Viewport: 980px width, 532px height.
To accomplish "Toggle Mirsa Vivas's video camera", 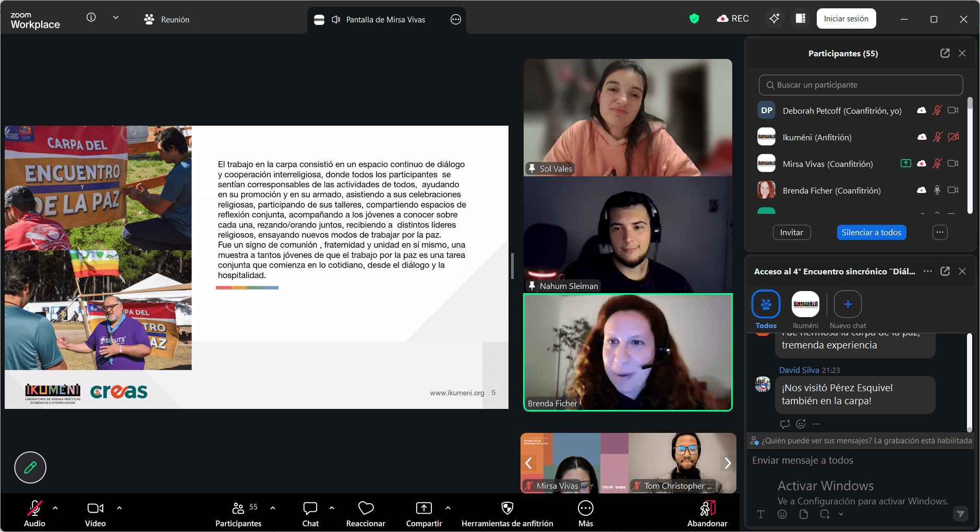I will click(953, 164).
